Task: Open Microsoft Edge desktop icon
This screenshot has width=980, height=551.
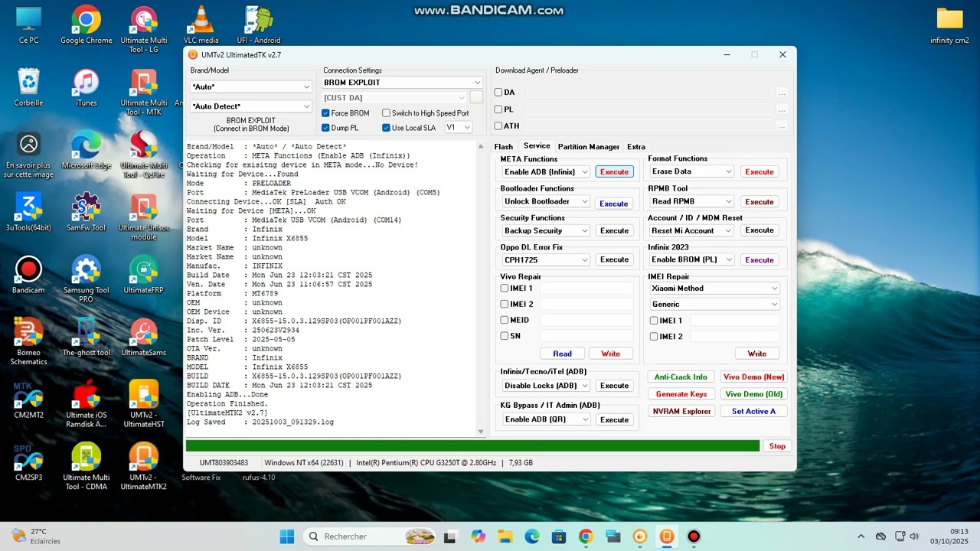Action: (86, 149)
